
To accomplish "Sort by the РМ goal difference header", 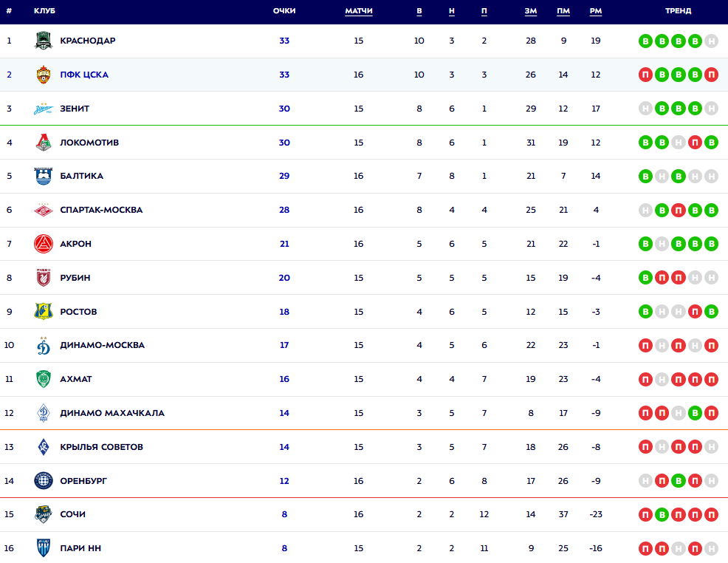I will 596,11.
